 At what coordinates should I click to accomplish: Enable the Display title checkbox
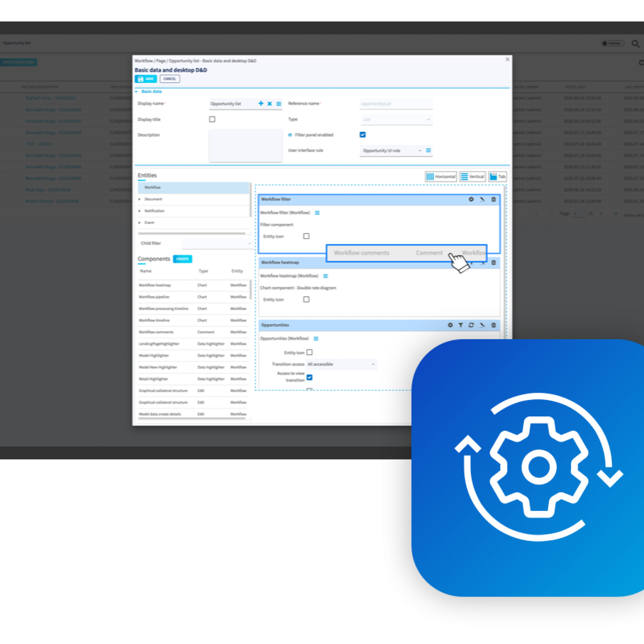pos(212,119)
